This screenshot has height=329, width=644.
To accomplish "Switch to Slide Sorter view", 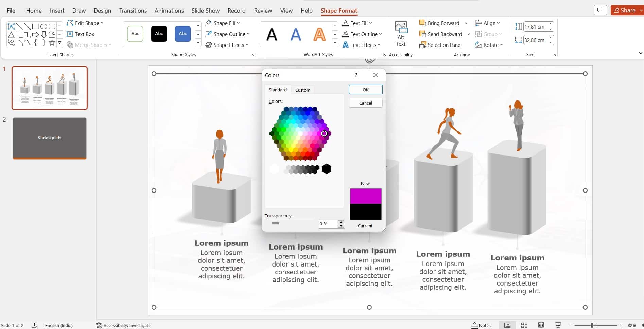I will (x=524, y=325).
